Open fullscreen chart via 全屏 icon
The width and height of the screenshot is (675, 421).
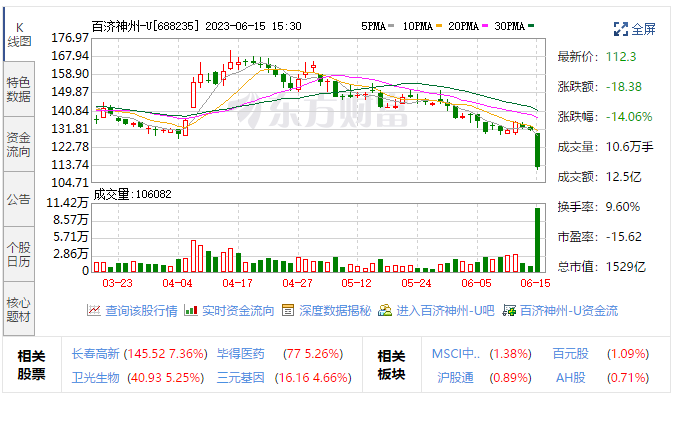tap(620, 29)
